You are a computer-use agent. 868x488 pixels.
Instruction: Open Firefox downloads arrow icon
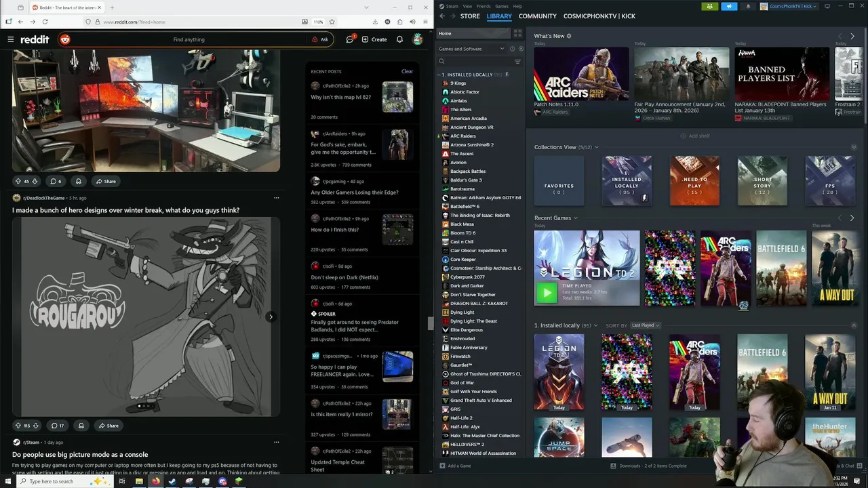point(375,22)
